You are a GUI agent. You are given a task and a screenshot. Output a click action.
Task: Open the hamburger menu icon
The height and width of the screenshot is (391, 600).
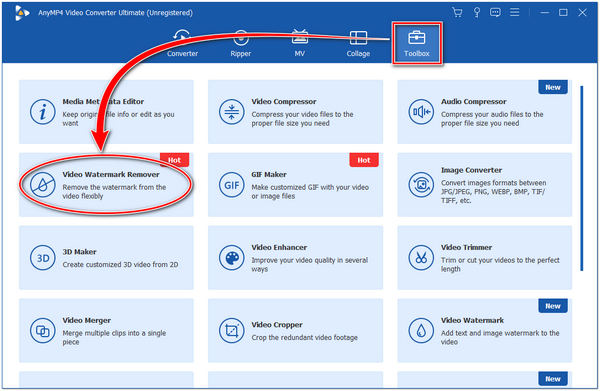(x=515, y=13)
